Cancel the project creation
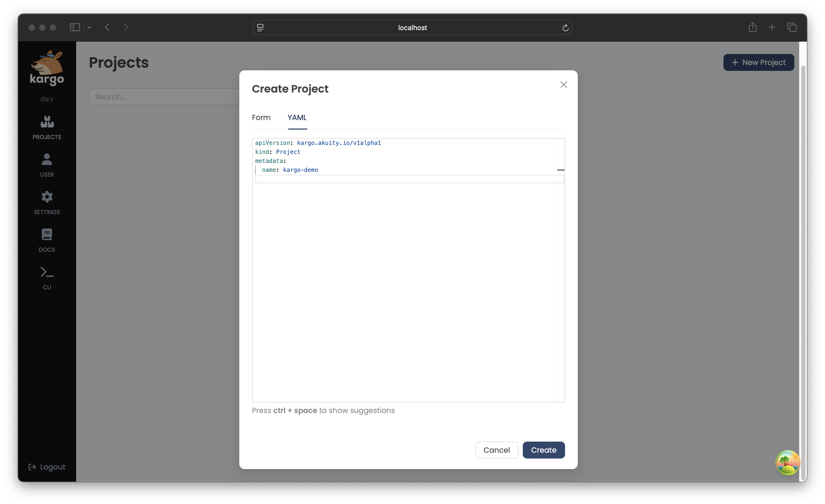This screenshot has width=825, height=504. click(x=497, y=450)
